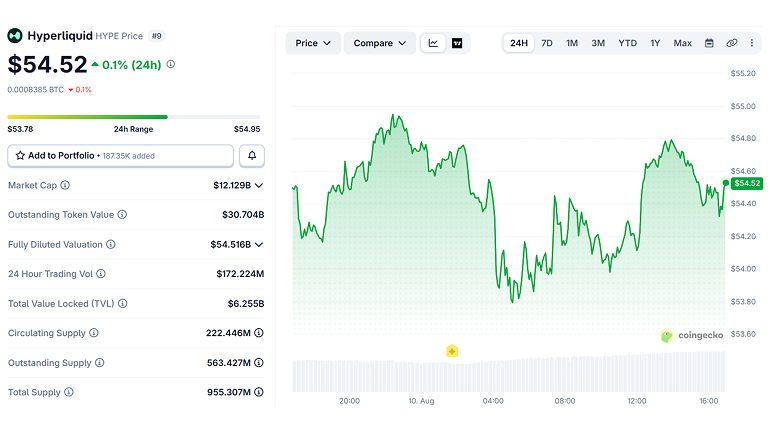Screen dimensions: 768x432
Task: Click info icon beside 955.307M value
Action: point(259,392)
